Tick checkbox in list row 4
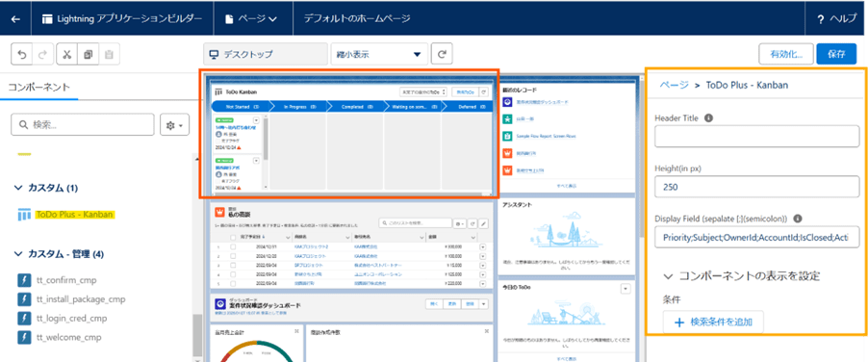Screen dimensions: 868x362 tap(233, 274)
